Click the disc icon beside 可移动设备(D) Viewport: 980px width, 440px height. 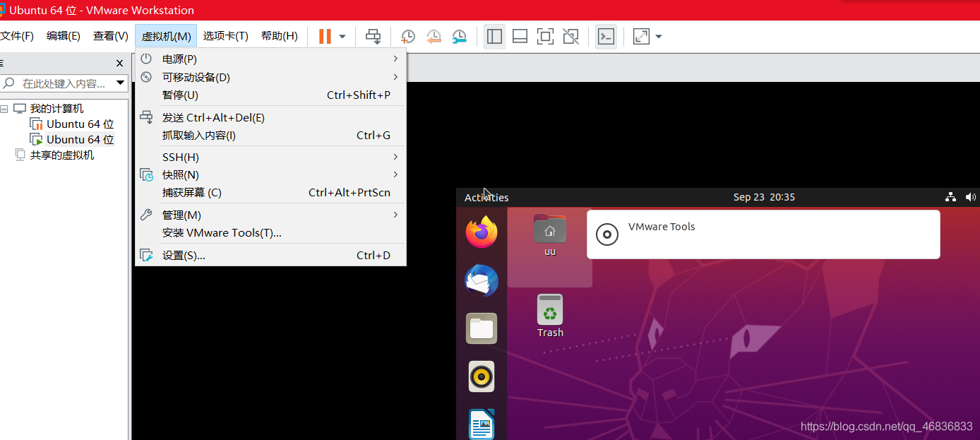click(x=146, y=77)
